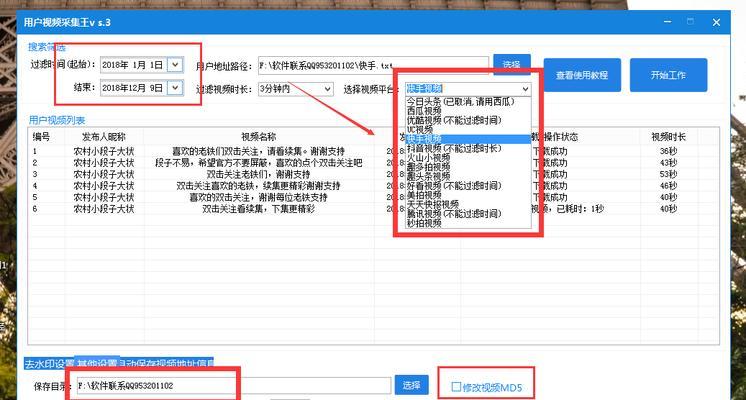Select row 3 title 双击关注老铁们,谢谢支持
This screenshot has width=746, height=400.
pyautogui.click(x=258, y=174)
